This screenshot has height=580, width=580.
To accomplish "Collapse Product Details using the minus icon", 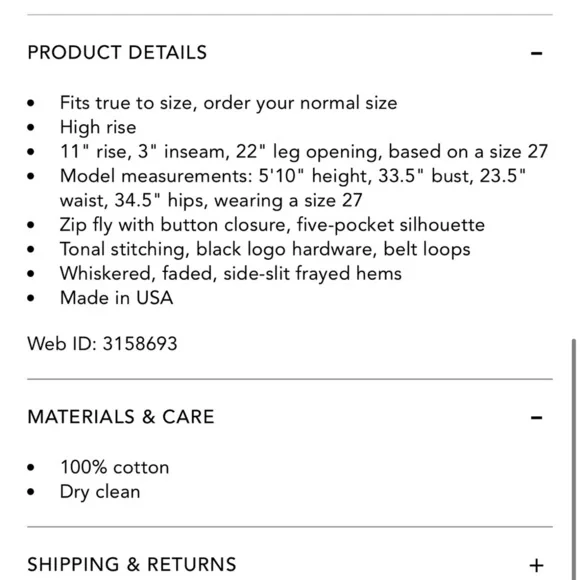I will (x=536, y=53).
